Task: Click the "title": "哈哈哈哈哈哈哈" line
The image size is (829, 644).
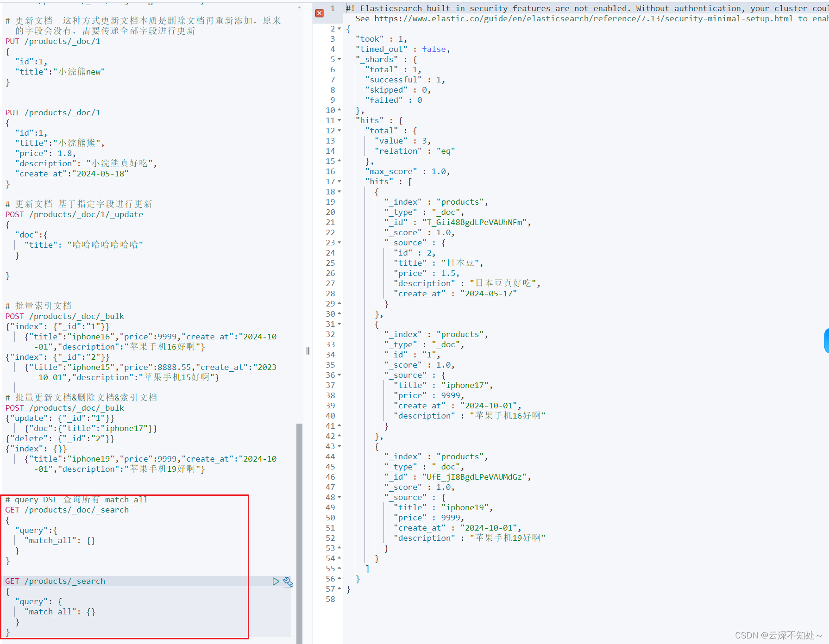Action: point(84,245)
